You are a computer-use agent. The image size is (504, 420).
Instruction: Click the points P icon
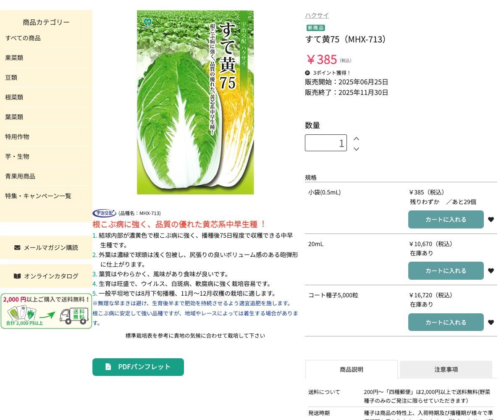point(307,73)
